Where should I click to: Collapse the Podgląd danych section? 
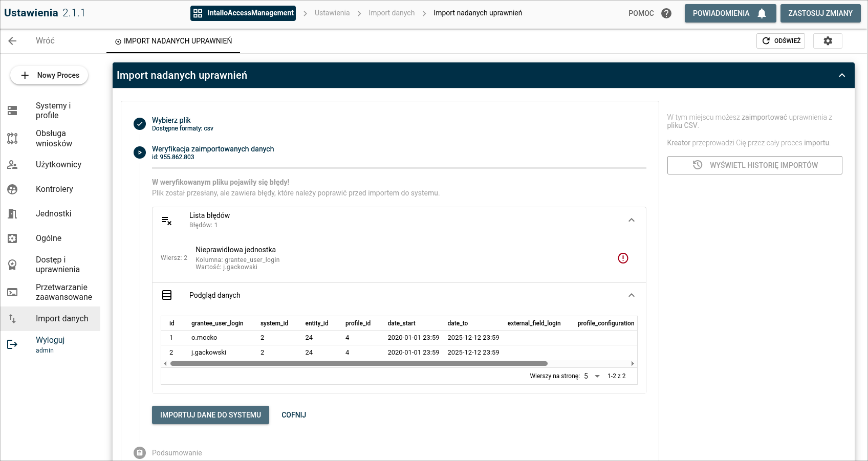631,295
